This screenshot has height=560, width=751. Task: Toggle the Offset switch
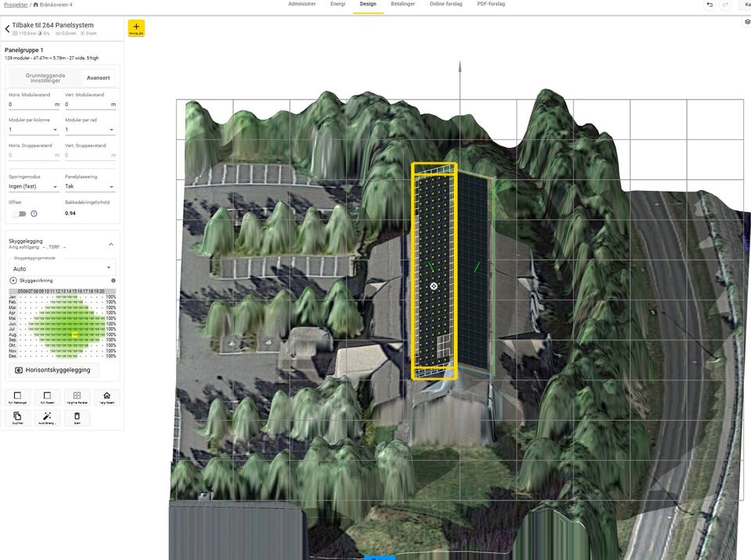tap(18, 214)
